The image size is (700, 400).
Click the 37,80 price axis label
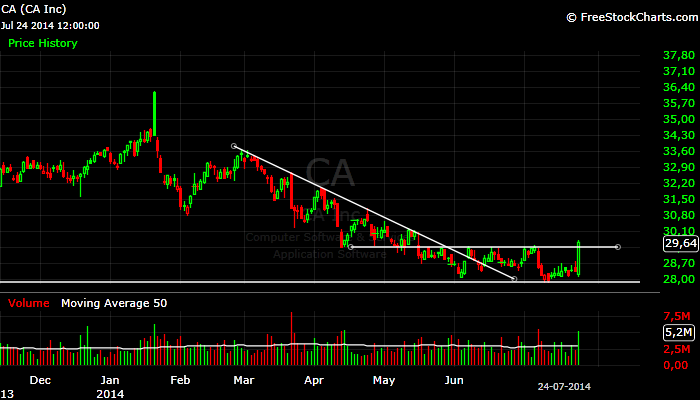pos(679,55)
